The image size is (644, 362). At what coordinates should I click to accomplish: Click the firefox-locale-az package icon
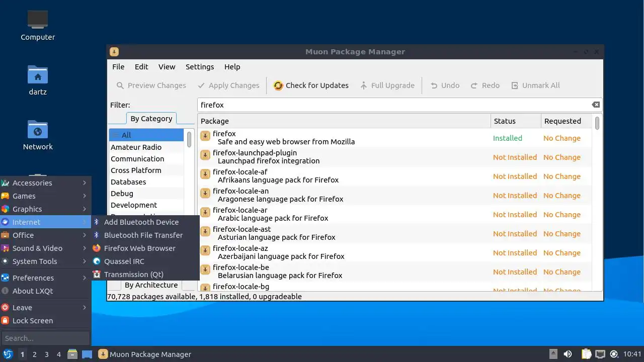pos(205,250)
